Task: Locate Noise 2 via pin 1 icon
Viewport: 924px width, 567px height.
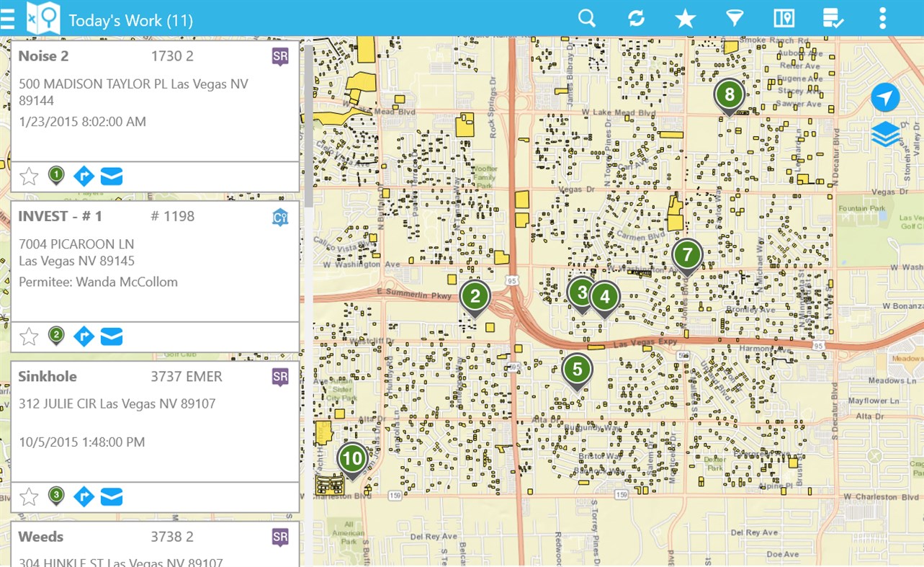Action: (x=56, y=176)
